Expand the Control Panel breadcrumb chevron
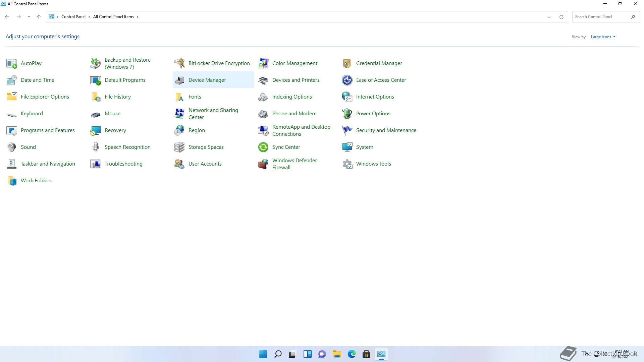The image size is (644, 362). [89, 17]
